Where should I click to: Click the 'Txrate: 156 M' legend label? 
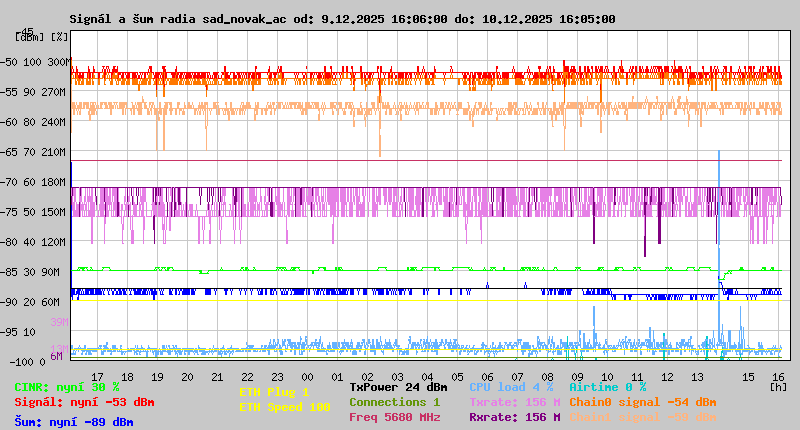click(515, 402)
